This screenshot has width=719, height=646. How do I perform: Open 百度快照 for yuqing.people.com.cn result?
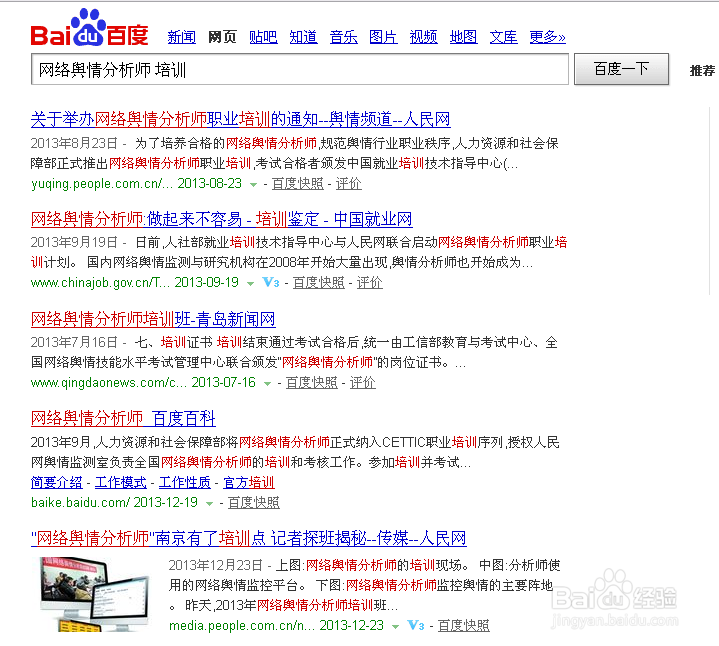[298, 183]
